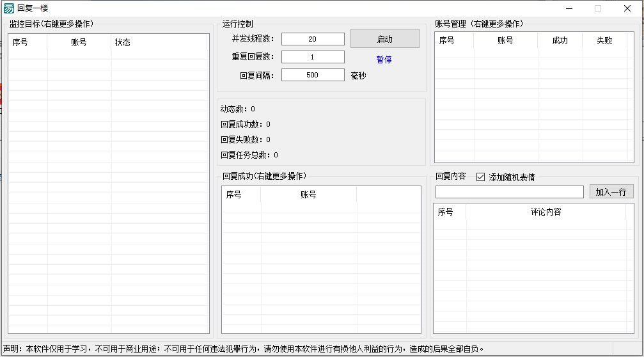Toggle the 添加随机表情 checkbox
Image resolution: width=644 pixels, height=357 pixels.
[x=481, y=177]
